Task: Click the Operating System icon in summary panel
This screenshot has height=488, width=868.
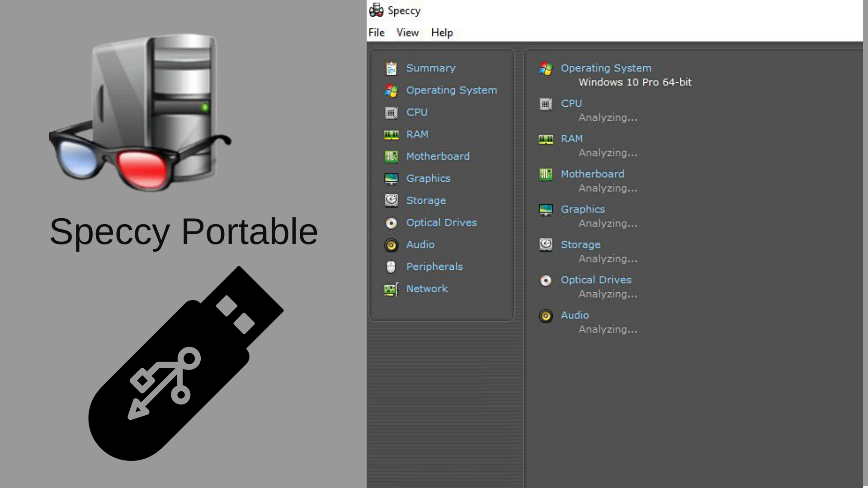Action: pyautogui.click(x=546, y=69)
